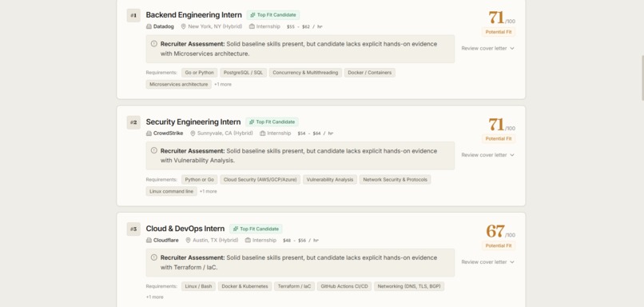The width and height of the screenshot is (644, 307).
Task: Click the page scrollbar thumb
Action: (x=642, y=78)
